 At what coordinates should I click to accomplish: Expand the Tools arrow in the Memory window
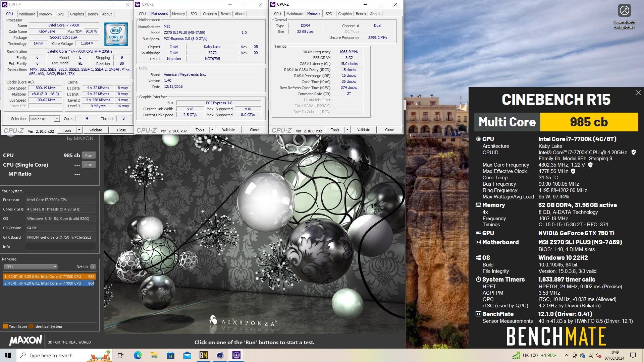pos(347,130)
